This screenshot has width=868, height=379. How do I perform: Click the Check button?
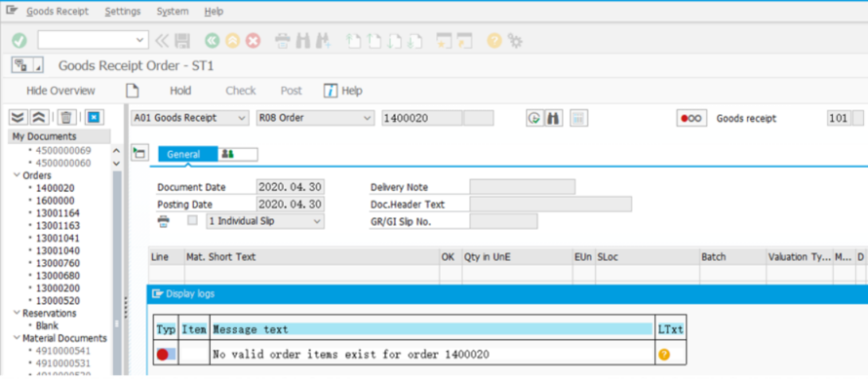[x=241, y=91]
